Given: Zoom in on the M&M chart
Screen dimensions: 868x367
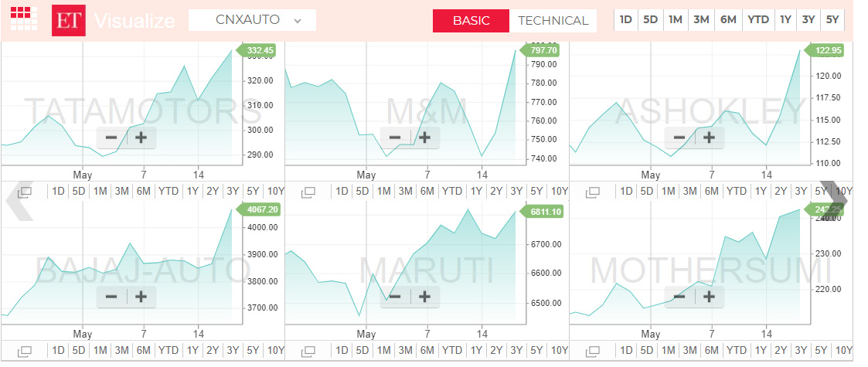Looking at the screenshot, I should point(424,138).
